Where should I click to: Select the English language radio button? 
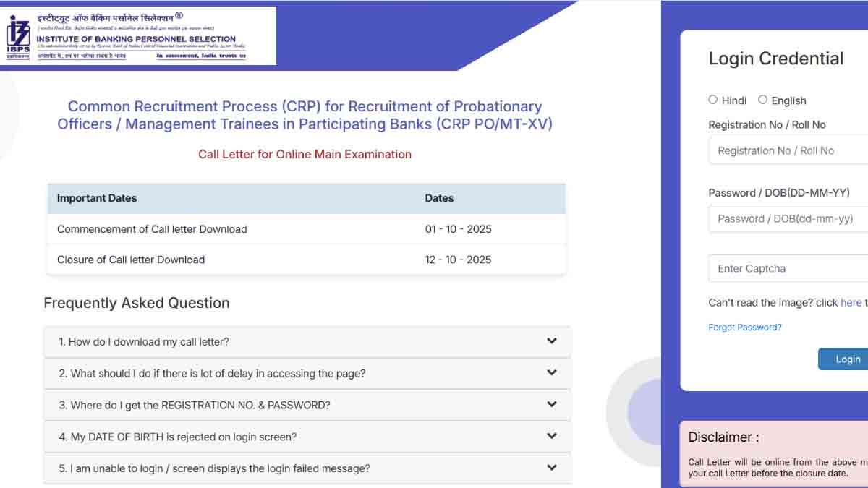pos(764,100)
